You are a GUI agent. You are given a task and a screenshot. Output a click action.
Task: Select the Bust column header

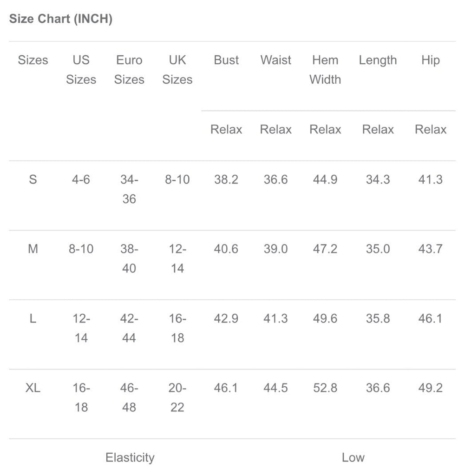point(226,60)
